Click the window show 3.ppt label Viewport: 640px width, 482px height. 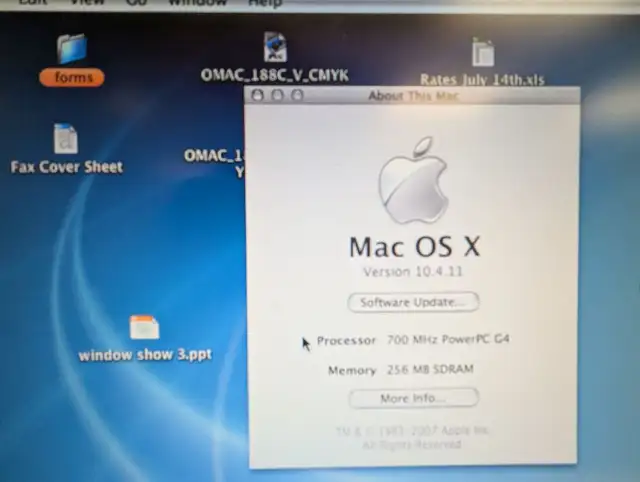(145, 355)
